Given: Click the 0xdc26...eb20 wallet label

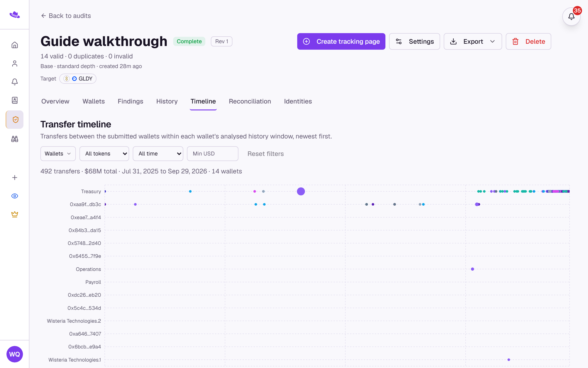Looking at the screenshot, I should 84,295.
